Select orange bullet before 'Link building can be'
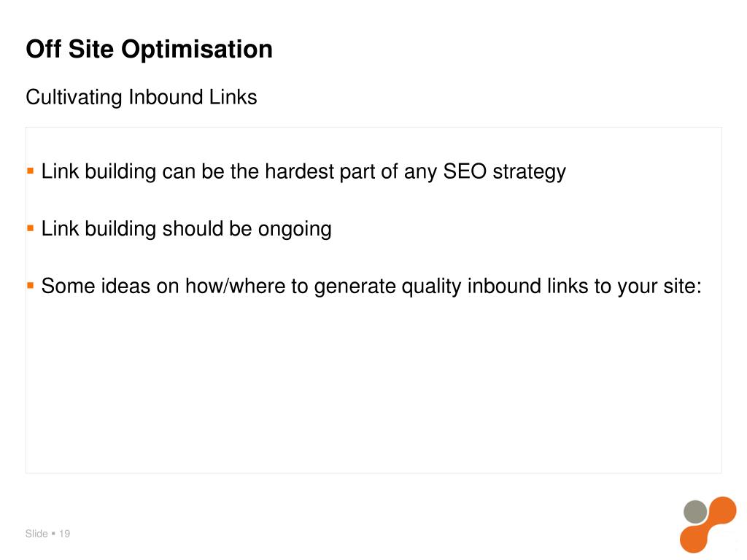This screenshot has height=560, width=747. [x=31, y=171]
